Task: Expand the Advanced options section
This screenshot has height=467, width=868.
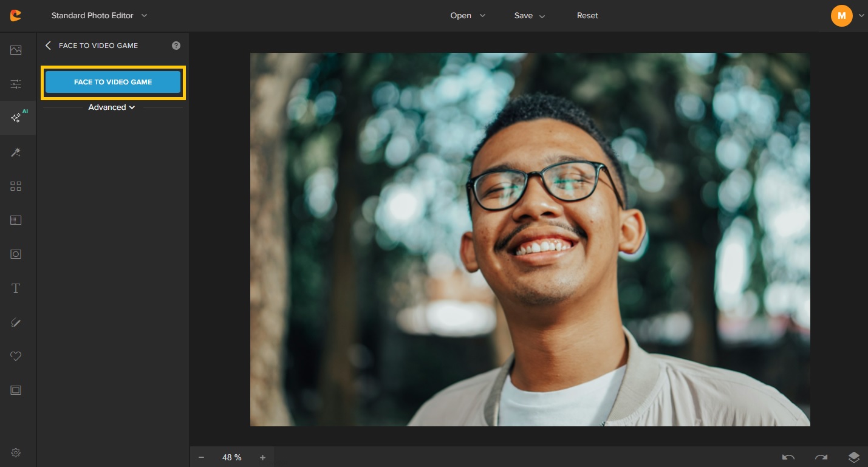Action: [112, 107]
